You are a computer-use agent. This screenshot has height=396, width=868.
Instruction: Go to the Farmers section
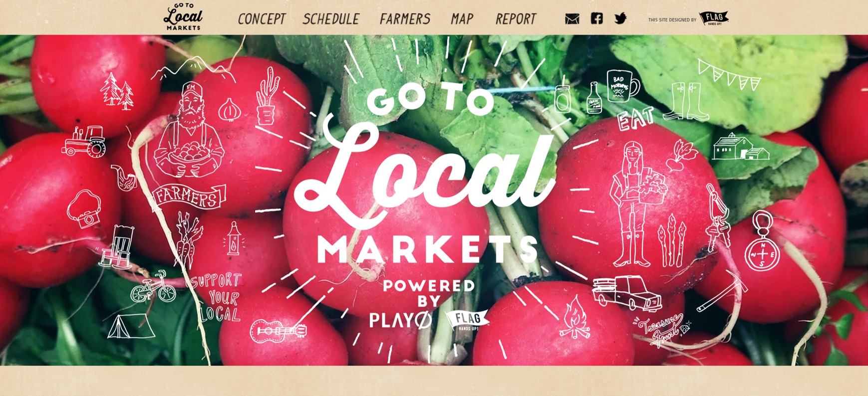(405, 19)
